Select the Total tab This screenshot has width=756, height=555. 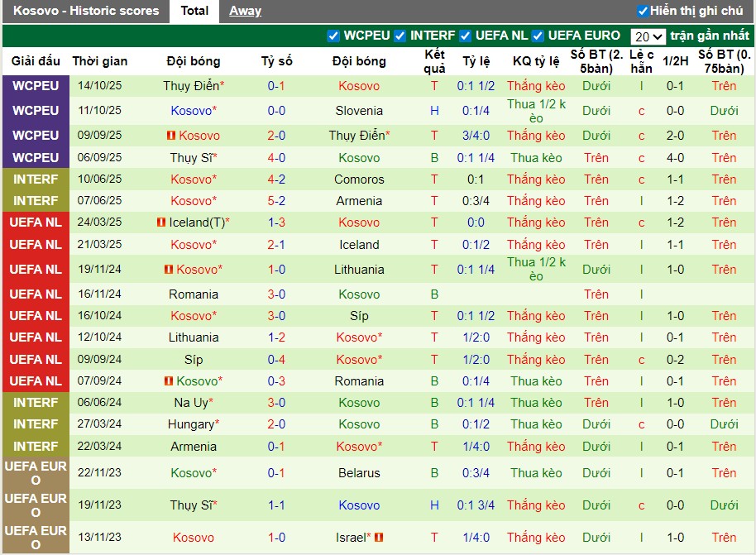pos(194,11)
